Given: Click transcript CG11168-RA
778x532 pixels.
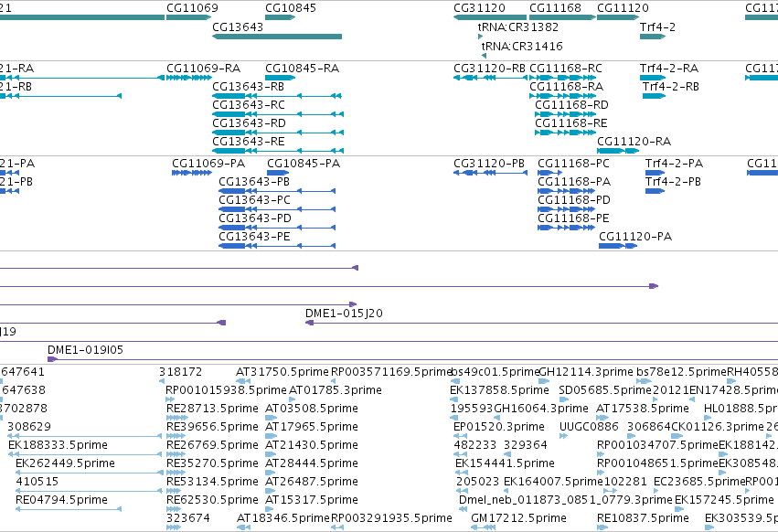Looking at the screenshot, I should pyautogui.click(x=562, y=96).
